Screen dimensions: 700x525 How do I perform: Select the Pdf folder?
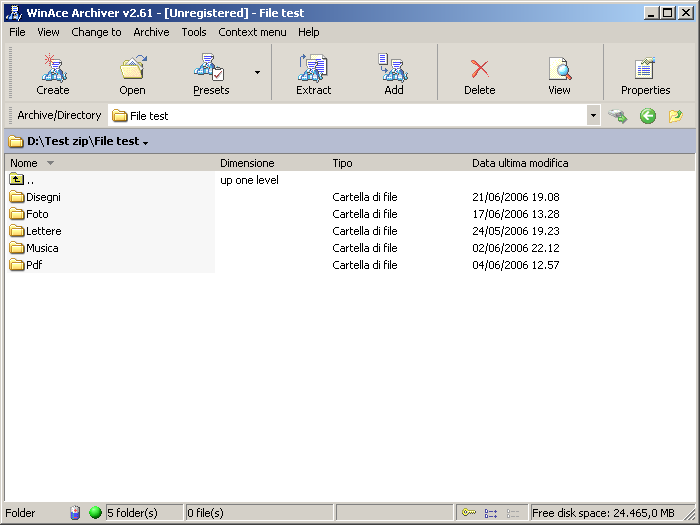(x=34, y=265)
